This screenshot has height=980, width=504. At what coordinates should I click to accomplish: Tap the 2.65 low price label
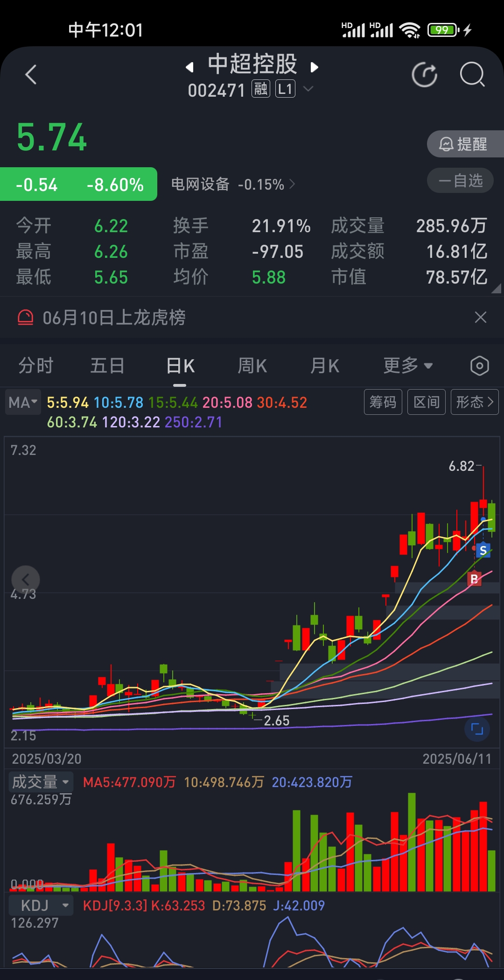click(x=277, y=721)
